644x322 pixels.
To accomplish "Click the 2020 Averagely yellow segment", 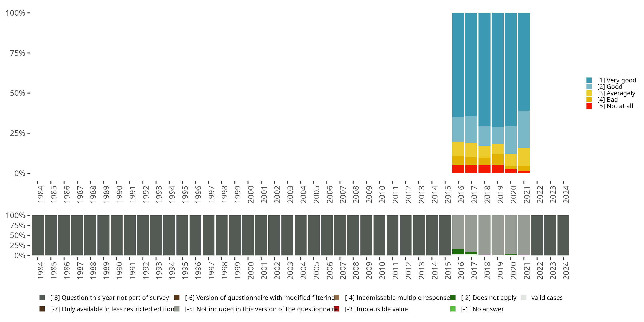I will tap(511, 160).
